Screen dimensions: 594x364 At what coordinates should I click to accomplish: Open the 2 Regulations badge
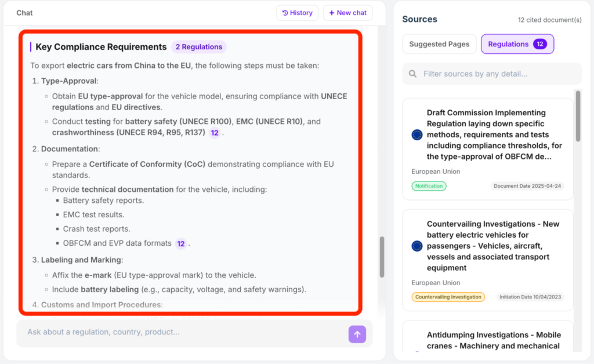(199, 47)
